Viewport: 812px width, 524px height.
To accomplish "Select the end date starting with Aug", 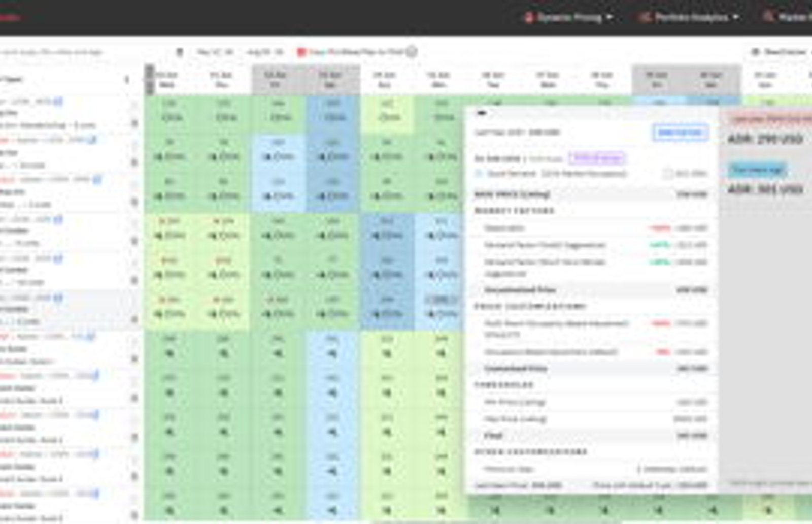I will (264, 52).
